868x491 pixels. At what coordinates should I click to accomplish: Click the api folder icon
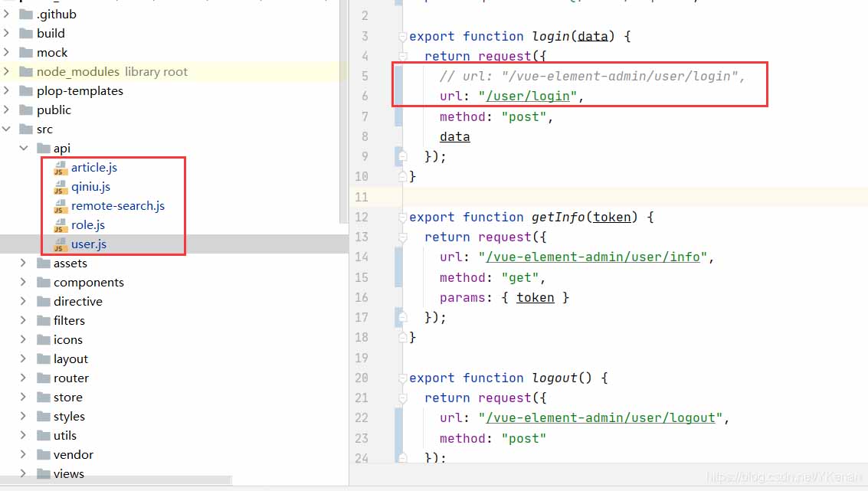[x=43, y=148]
